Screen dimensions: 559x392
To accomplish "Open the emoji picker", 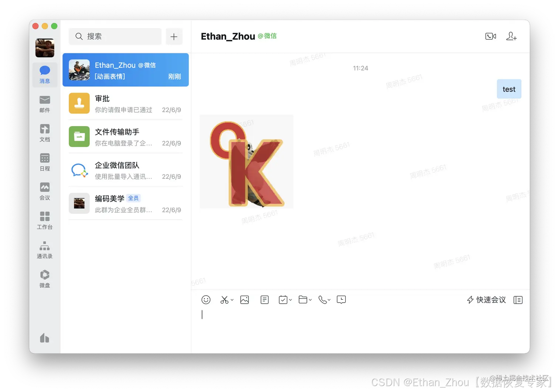I will click(x=206, y=300).
